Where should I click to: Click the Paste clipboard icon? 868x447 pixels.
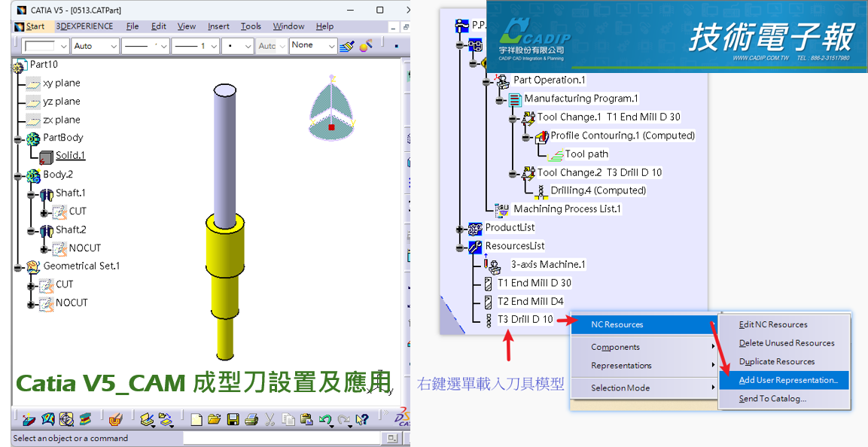coord(306,419)
